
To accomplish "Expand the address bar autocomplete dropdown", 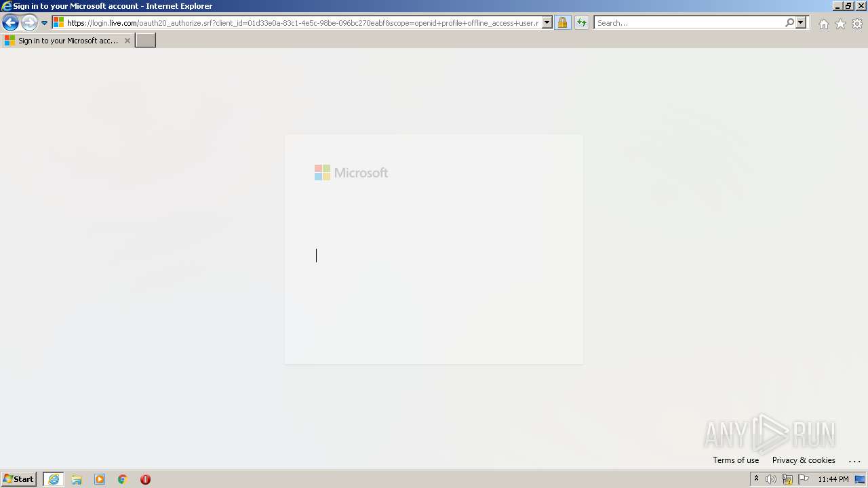I will 547,23.
